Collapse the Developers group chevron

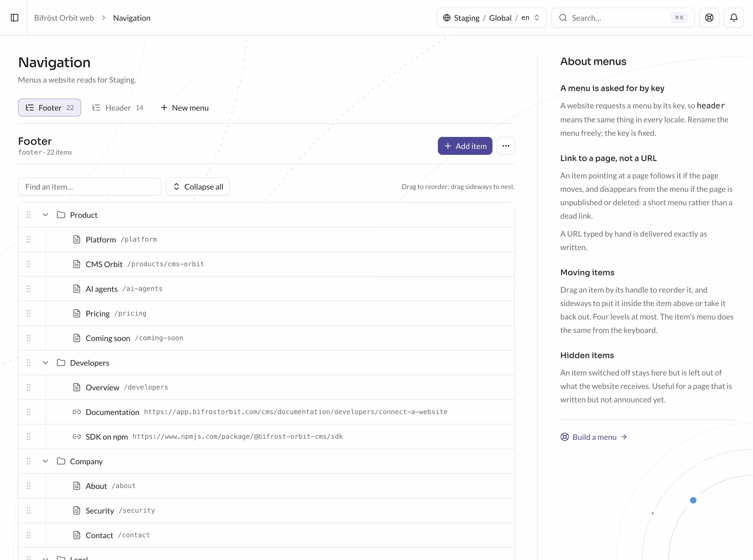(x=45, y=363)
